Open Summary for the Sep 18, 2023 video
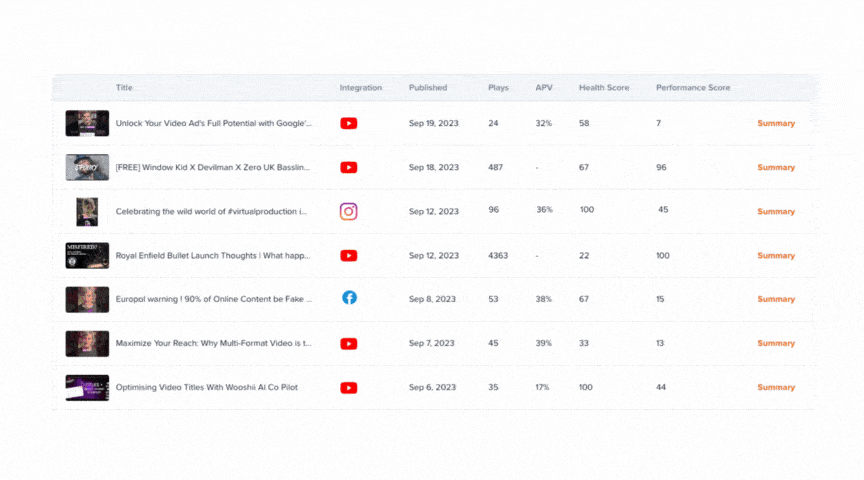Screen dimensions: 864x480 (775, 168)
